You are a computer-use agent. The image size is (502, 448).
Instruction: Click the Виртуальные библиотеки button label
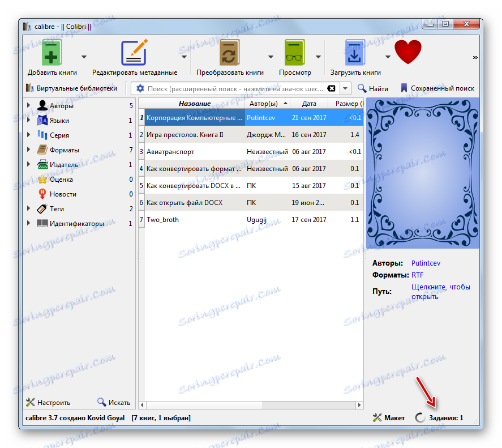77,88
